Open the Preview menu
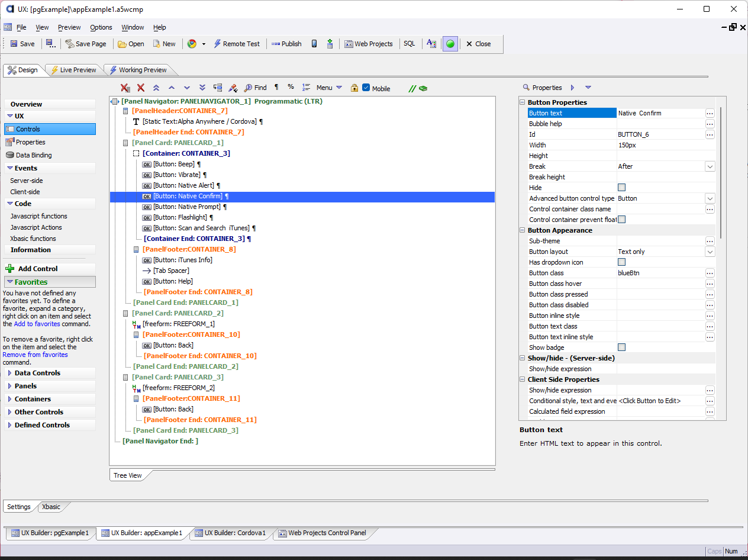The width and height of the screenshot is (748, 560). [69, 27]
